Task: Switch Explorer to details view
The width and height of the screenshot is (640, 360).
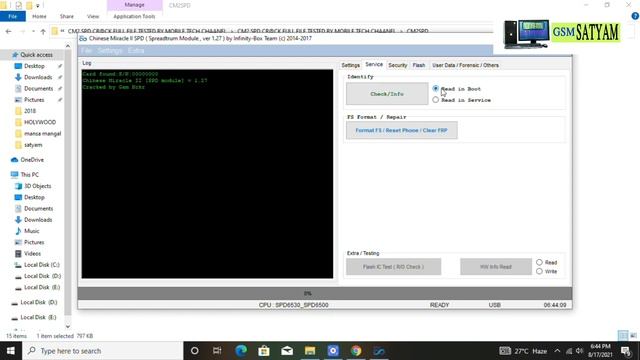Action: point(623,336)
